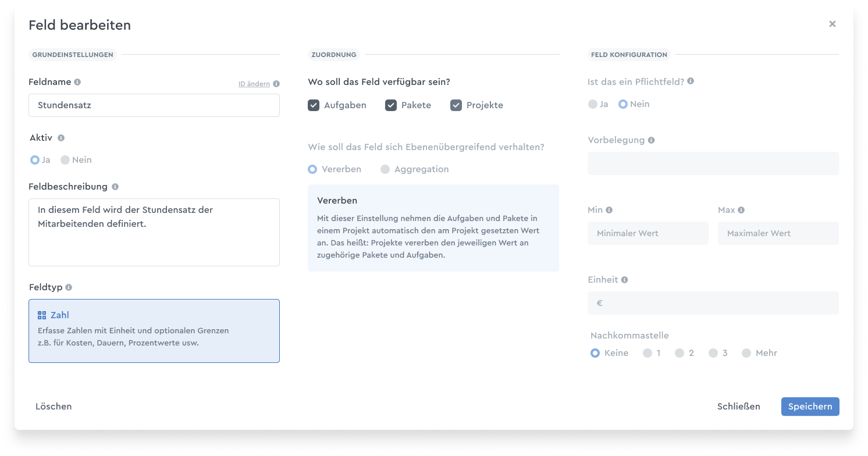This screenshot has width=868, height=456.
Task: Select 2 Nachkommastellen
Action: 680,353
